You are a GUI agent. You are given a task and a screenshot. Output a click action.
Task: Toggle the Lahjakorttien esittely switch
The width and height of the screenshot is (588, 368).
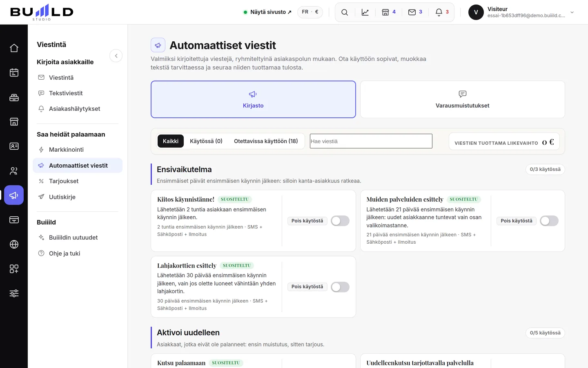(x=340, y=287)
